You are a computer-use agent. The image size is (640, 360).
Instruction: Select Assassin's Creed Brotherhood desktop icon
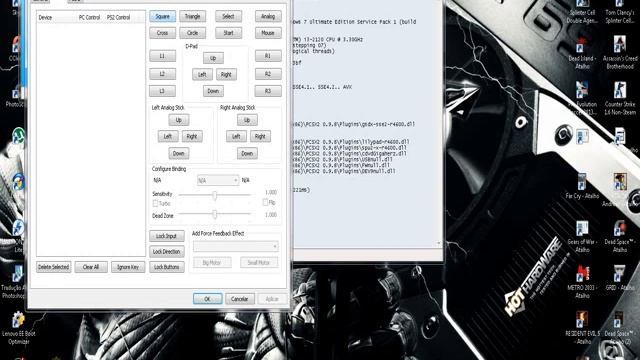[620, 53]
